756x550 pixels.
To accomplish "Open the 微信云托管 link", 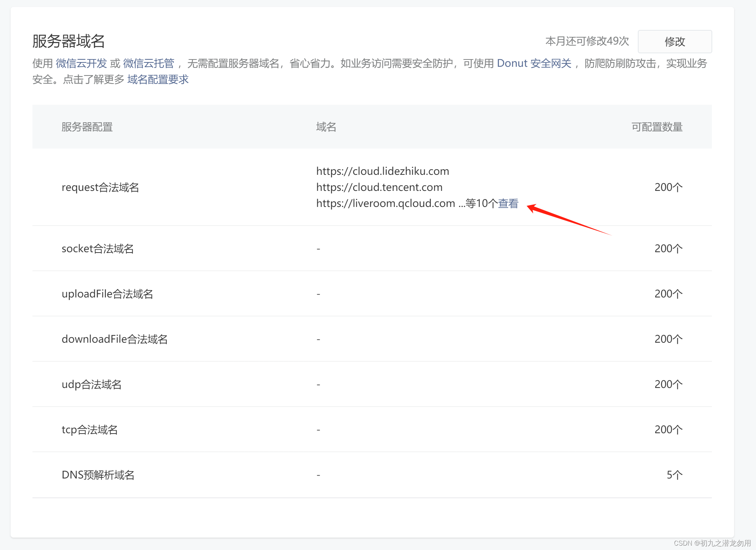I will [x=148, y=64].
